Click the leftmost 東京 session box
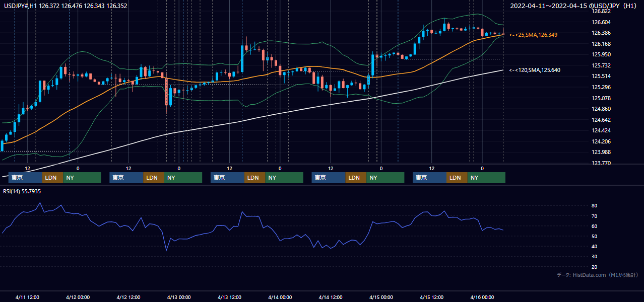The height and width of the screenshot is (302, 644). coord(25,178)
